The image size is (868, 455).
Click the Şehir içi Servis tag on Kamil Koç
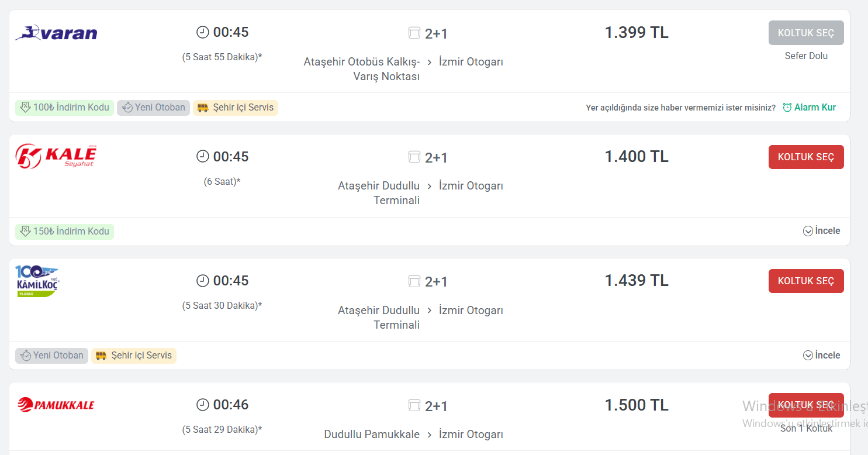pyautogui.click(x=134, y=356)
